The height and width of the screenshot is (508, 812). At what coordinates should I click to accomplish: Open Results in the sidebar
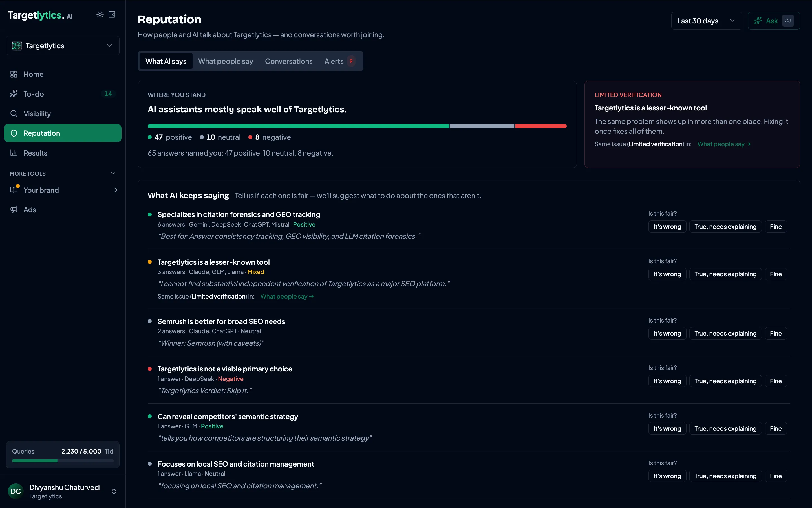63,153
